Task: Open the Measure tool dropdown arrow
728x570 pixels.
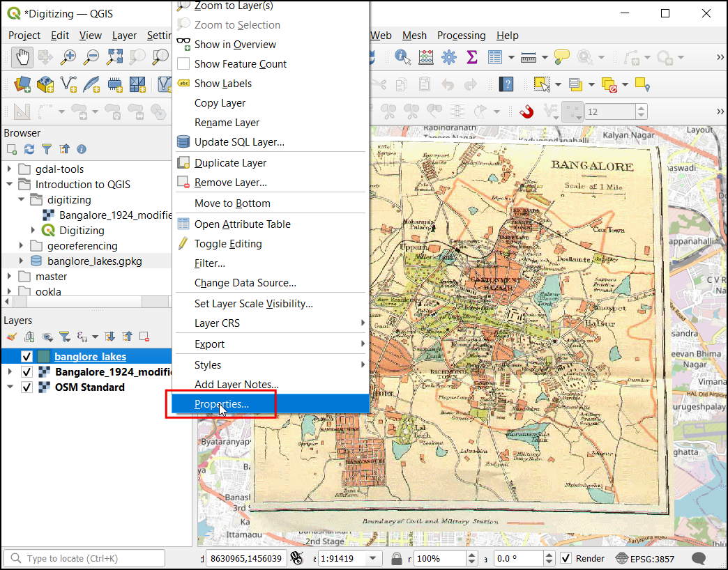Action: click(545, 58)
